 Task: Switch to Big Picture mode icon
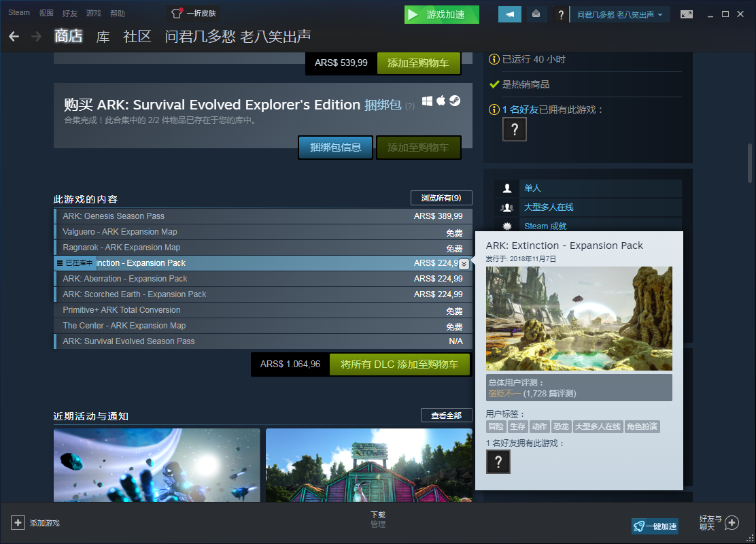[687, 14]
